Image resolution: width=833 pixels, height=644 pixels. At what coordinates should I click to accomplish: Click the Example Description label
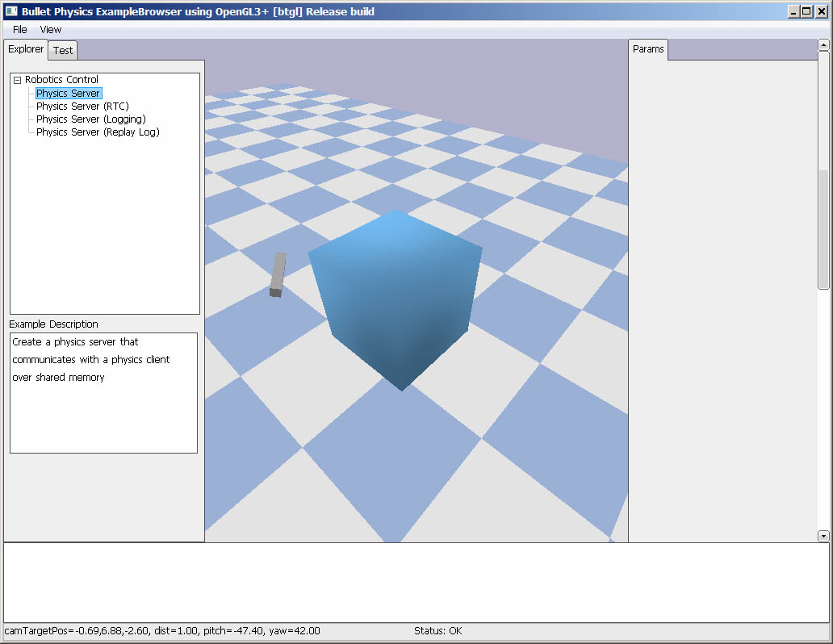53,324
